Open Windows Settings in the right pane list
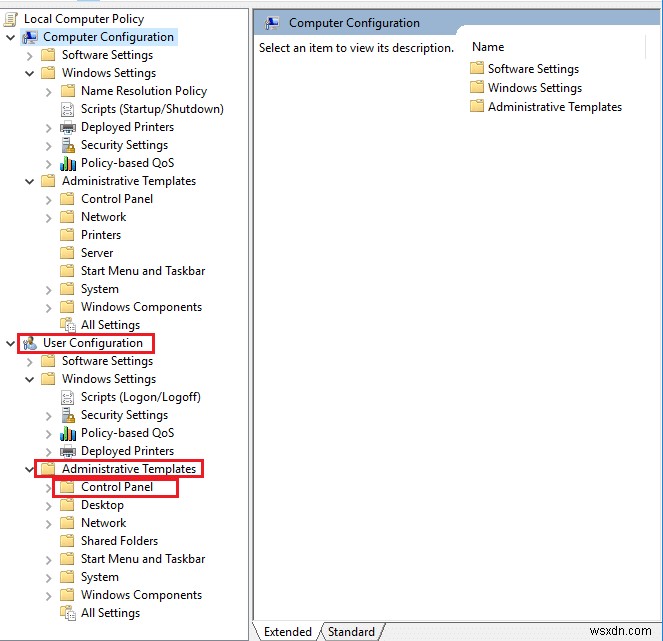Screen dimensions: 663x641 [535, 88]
